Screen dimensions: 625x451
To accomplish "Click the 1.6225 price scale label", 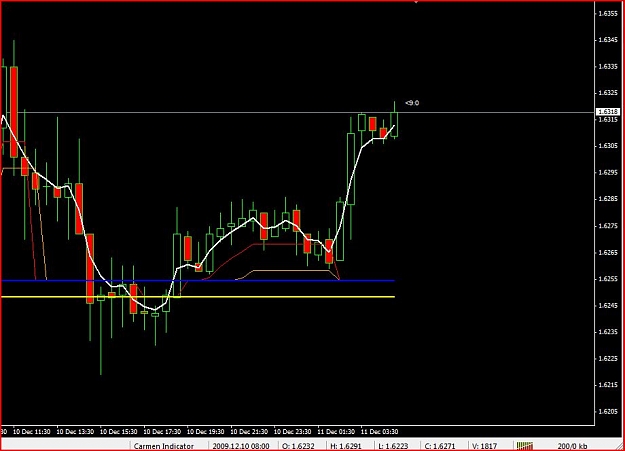I will pyautogui.click(x=609, y=358).
